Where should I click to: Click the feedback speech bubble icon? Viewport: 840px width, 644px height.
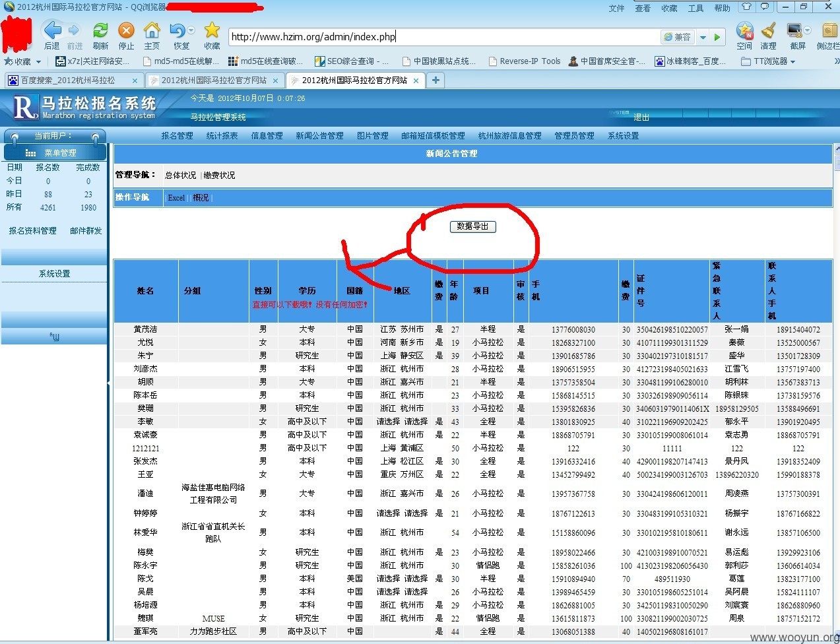point(765,7)
